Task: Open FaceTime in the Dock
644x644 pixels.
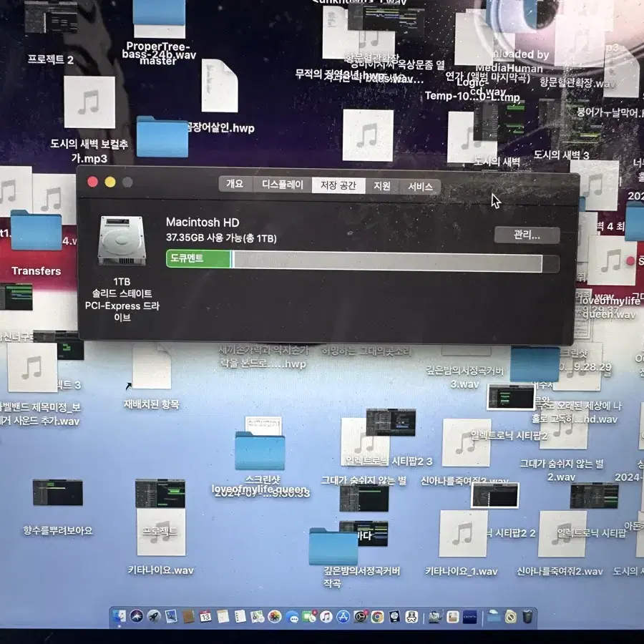Action: tap(309, 617)
